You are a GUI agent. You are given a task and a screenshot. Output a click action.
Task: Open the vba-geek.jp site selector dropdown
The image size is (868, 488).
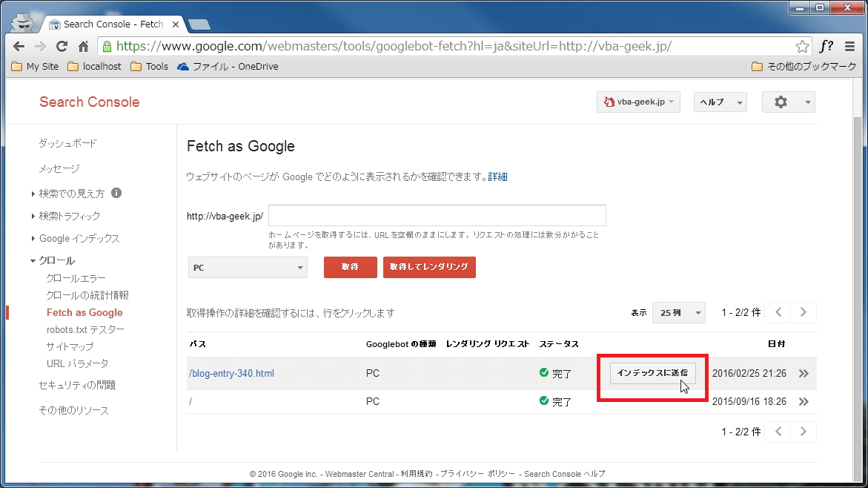tap(638, 102)
